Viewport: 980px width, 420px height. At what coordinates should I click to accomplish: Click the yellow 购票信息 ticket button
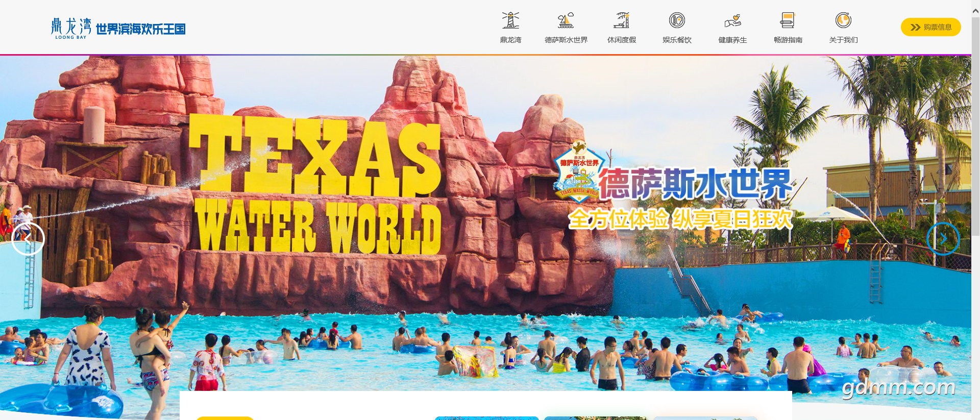pos(931,27)
